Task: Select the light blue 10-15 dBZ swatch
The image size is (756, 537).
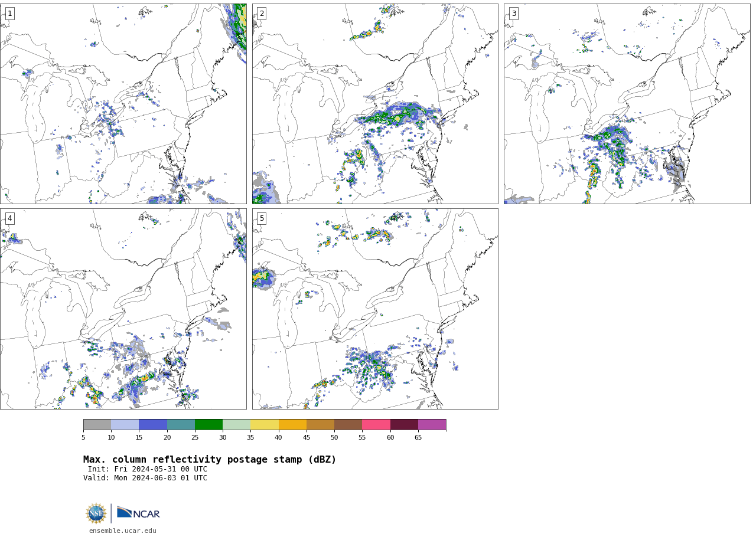Action: point(125,425)
